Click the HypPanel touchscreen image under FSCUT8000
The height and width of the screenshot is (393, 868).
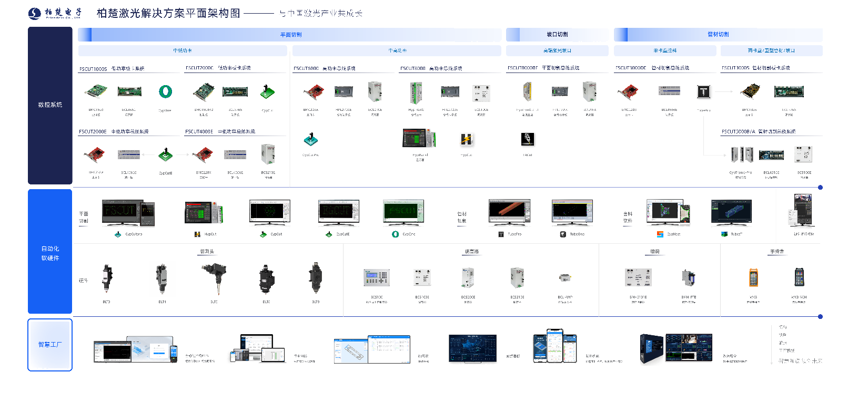pyautogui.click(x=419, y=138)
